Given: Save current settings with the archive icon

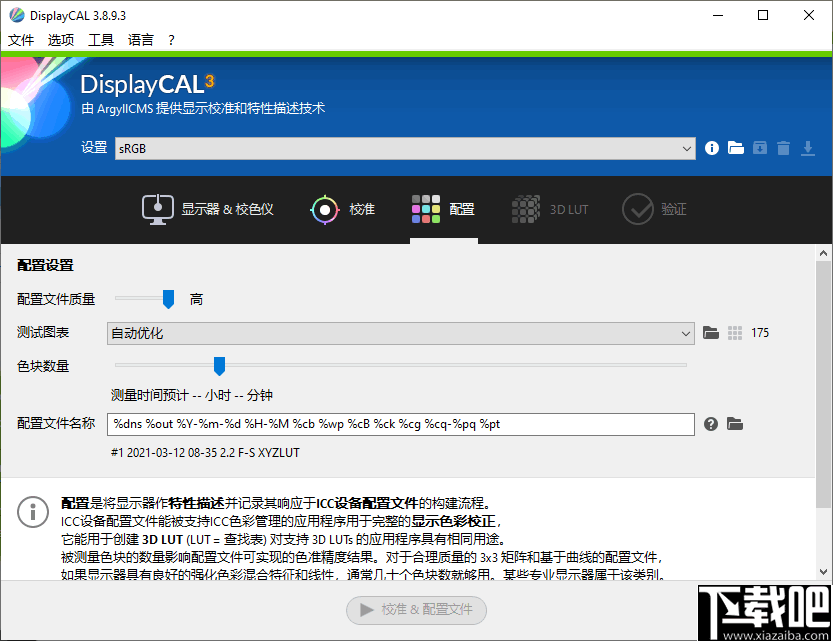Looking at the screenshot, I should point(759,147).
